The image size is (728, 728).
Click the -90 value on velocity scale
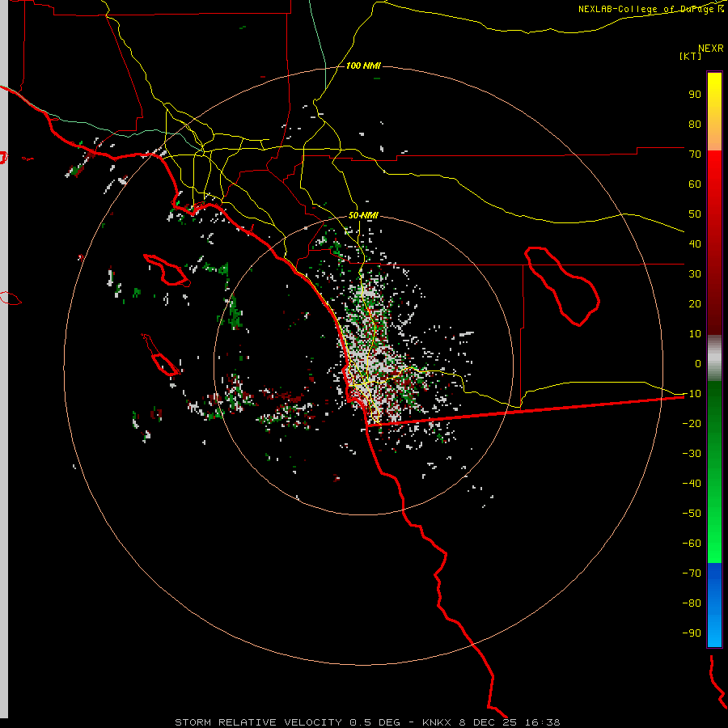tap(692, 633)
